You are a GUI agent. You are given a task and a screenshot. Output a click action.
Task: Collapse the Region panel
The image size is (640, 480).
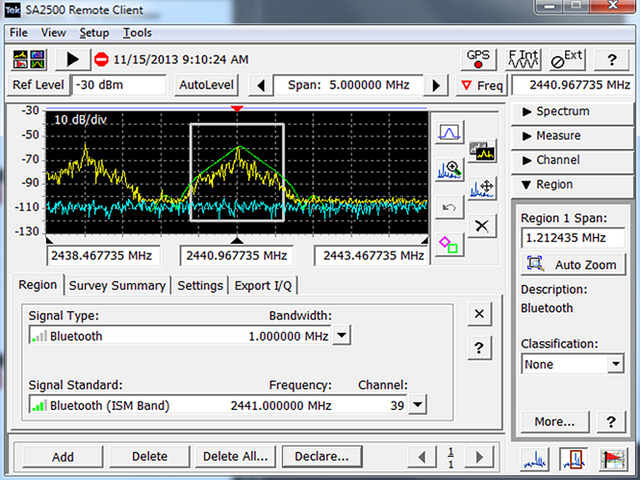(571, 184)
